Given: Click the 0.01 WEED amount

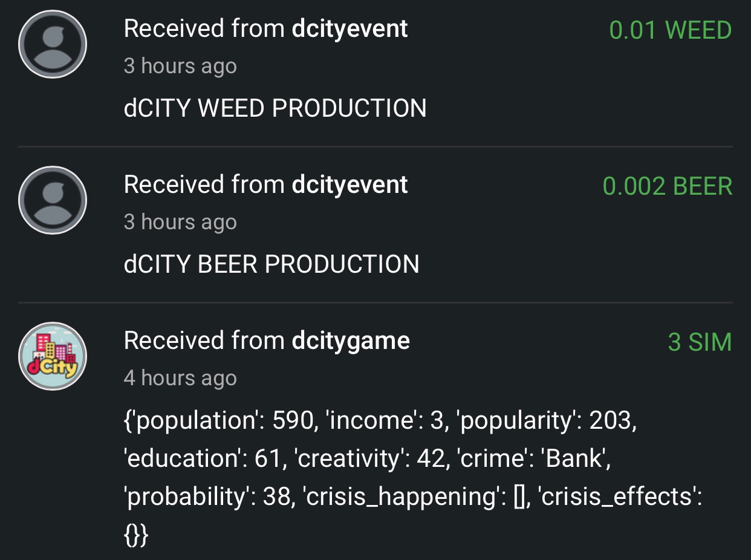Looking at the screenshot, I should (670, 30).
